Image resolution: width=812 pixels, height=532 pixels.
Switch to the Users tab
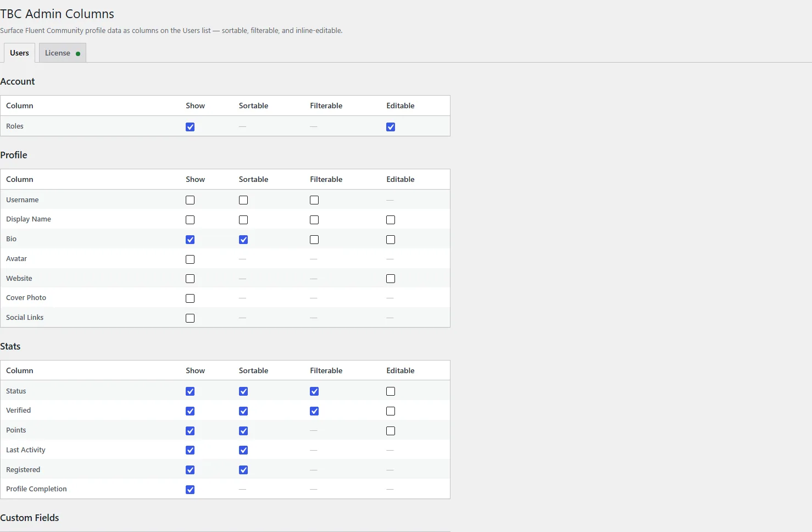pyautogui.click(x=19, y=53)
